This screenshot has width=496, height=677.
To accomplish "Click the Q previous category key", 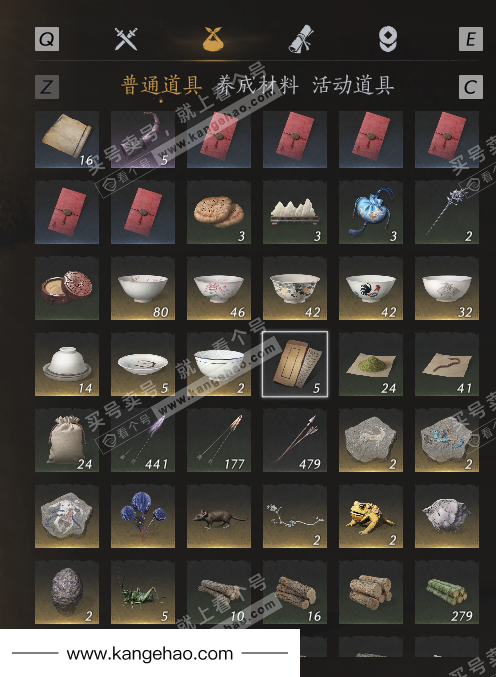I will [47, 39].
